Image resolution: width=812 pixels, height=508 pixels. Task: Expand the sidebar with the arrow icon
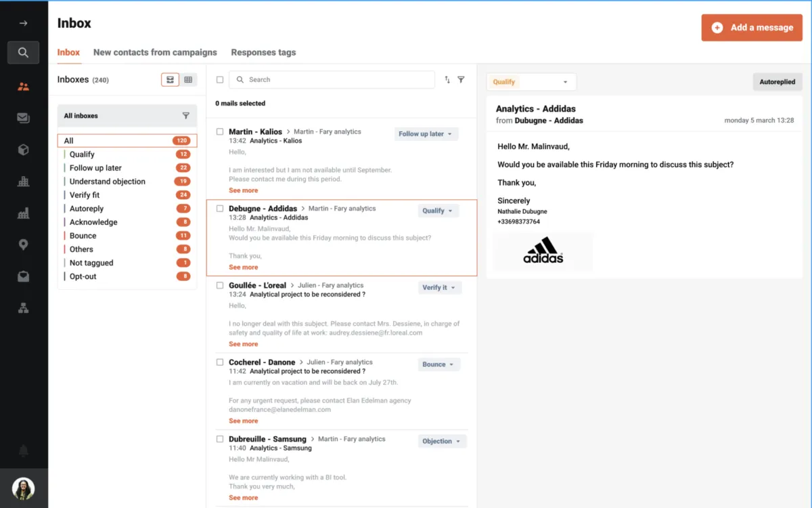[x=23, y=23]
